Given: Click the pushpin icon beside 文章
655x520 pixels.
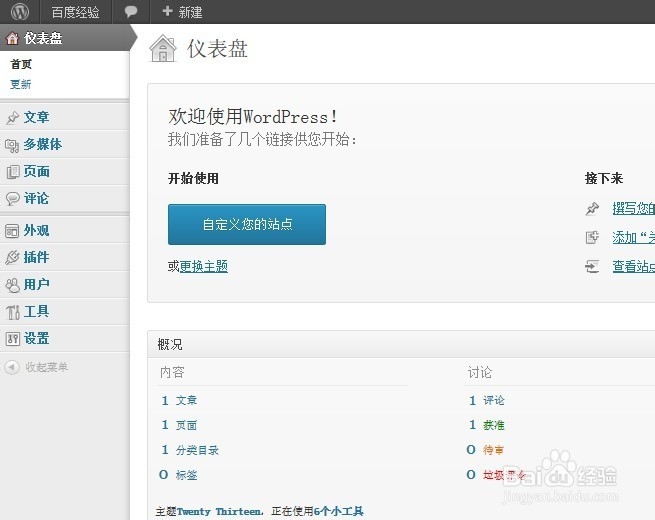Looking at the screenshot, I should tap(13, 118).
